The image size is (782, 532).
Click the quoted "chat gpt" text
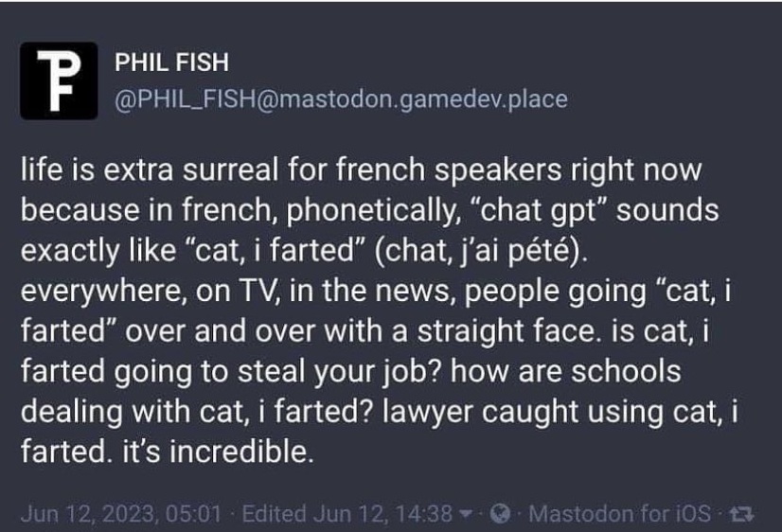(542, 210)
